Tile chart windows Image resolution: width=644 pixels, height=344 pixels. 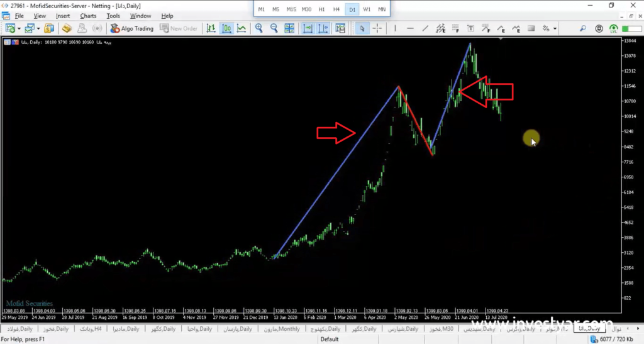point(289,28)
